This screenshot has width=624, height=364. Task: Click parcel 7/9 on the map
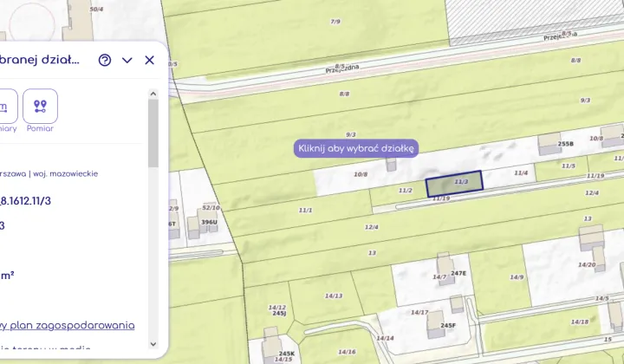coord(335,22)
